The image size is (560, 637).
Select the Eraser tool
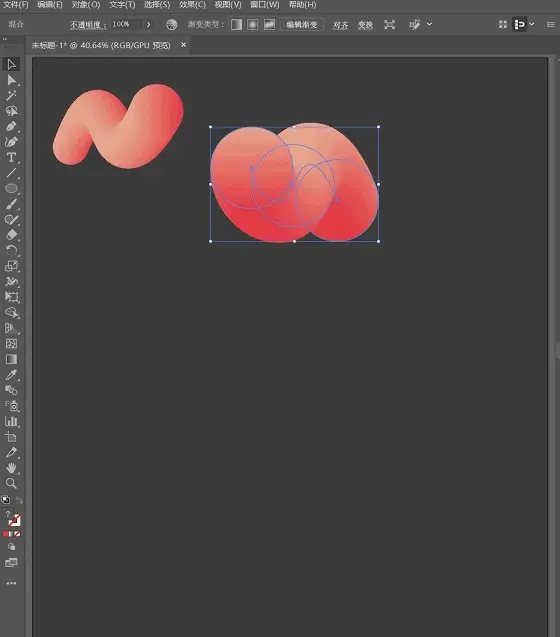(x=11, y=235)
